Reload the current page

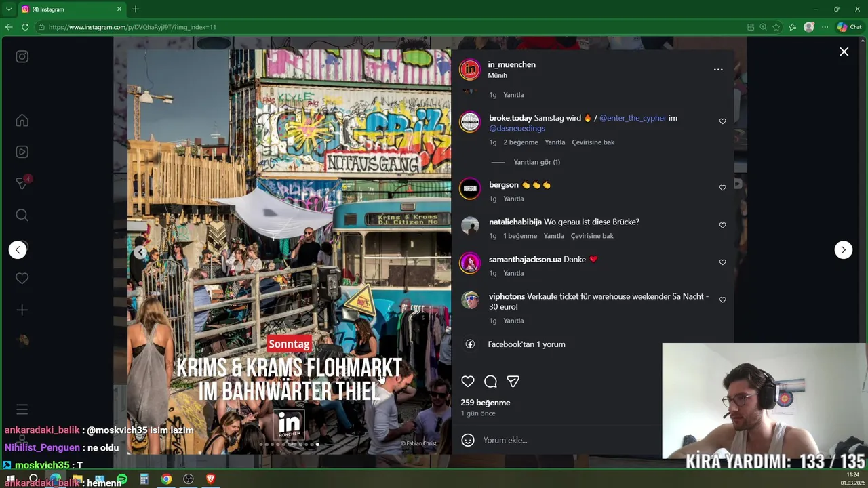25,27
